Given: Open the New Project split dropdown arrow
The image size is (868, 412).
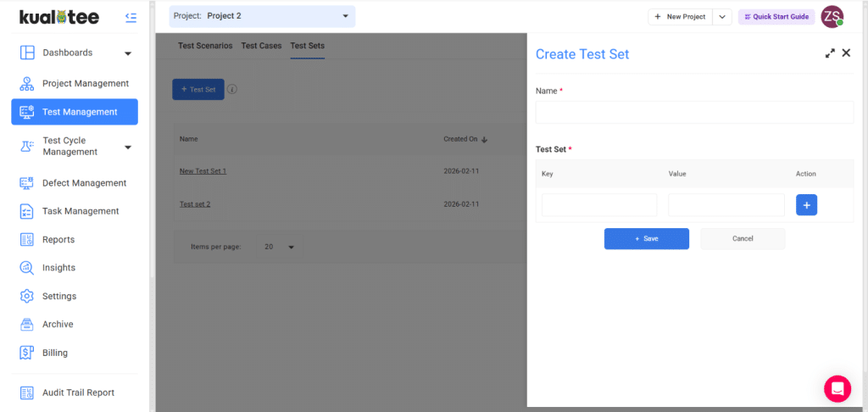Looking at the screenshot, I should pos(722,17).
